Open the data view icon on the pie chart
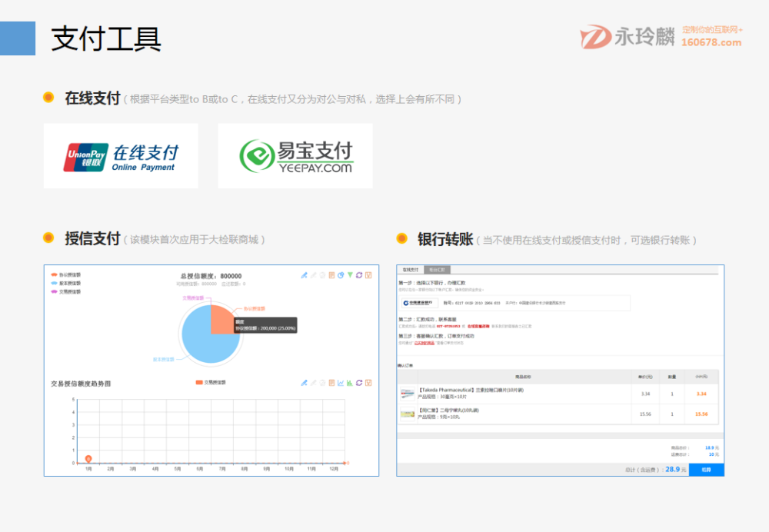This screenshot has height=532, width=769. pos(331,275)
